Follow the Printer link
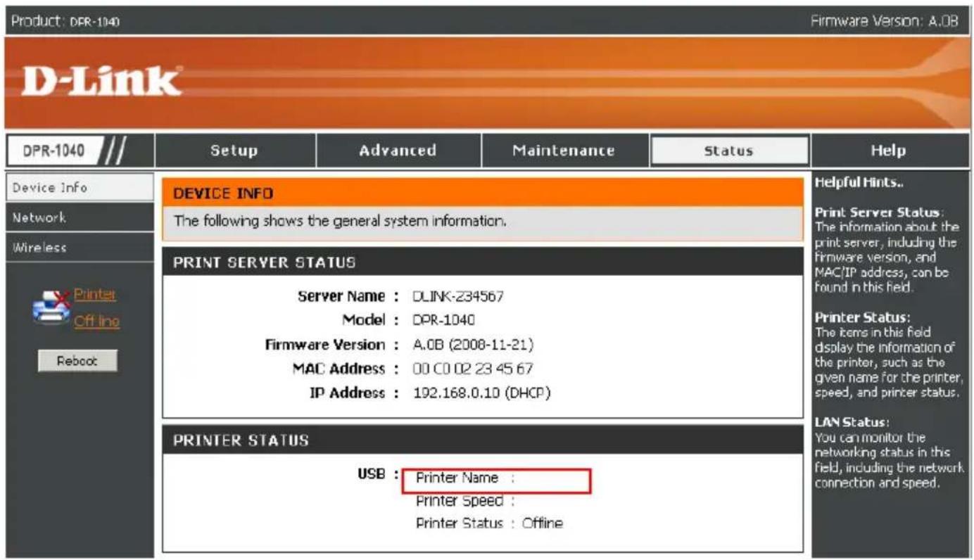The width and height of the screenshot is (974, 560). [x=95, y=295]
